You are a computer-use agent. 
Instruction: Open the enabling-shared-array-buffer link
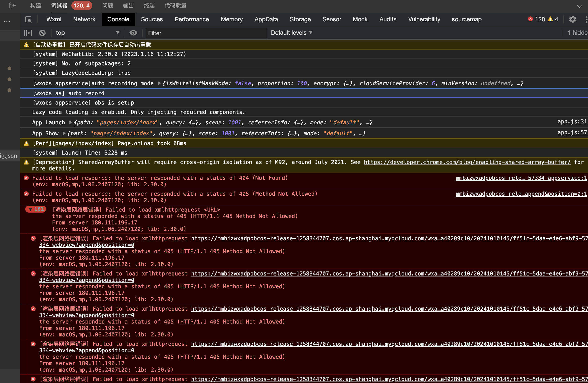point(467,162)
